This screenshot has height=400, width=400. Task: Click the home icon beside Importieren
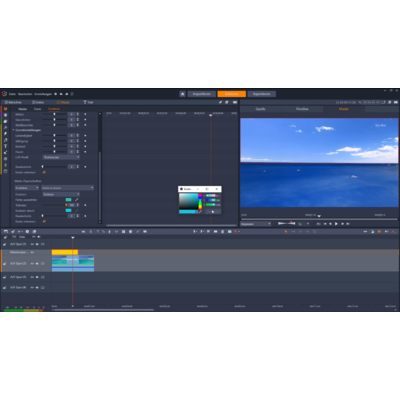coord(182,94)
